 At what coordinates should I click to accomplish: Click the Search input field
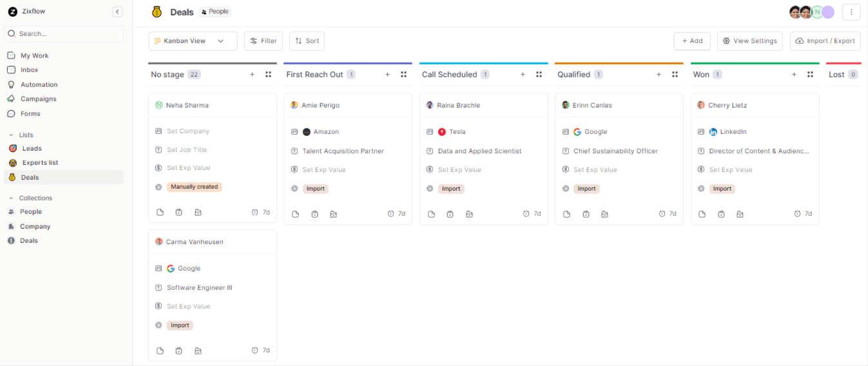pos(64,34)
